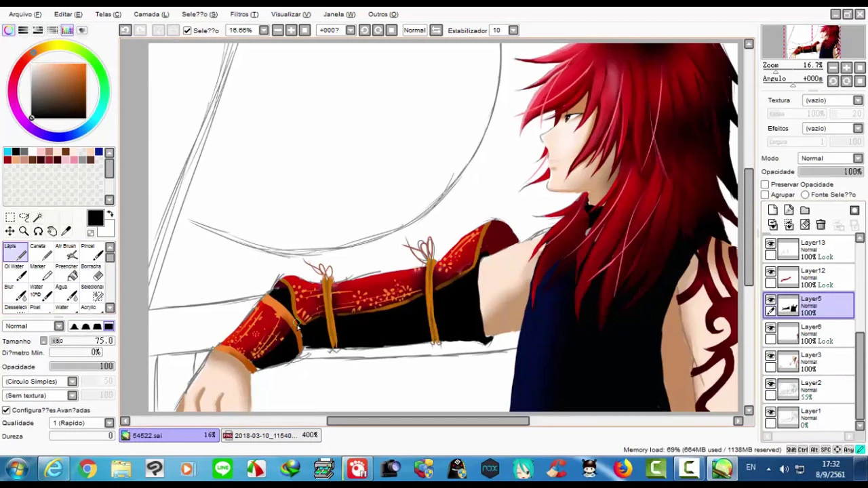Activate the eyedropper color picker tool
The width and height of the screenshot is (868, 488).
(x=66, y=232)
